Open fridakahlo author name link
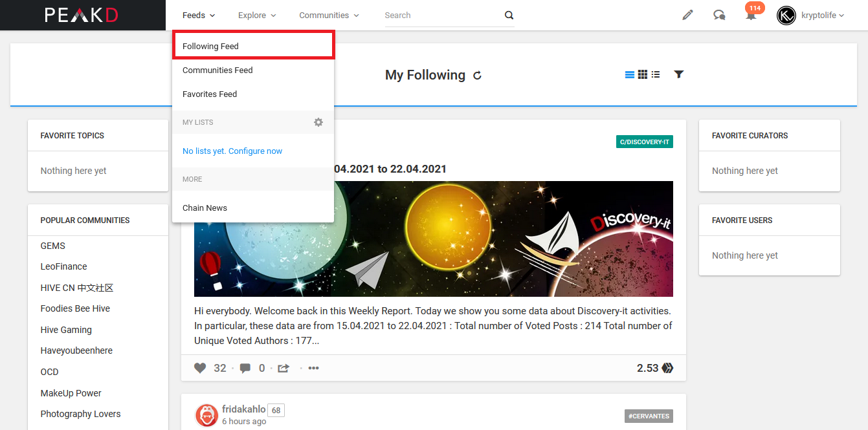 244,409
